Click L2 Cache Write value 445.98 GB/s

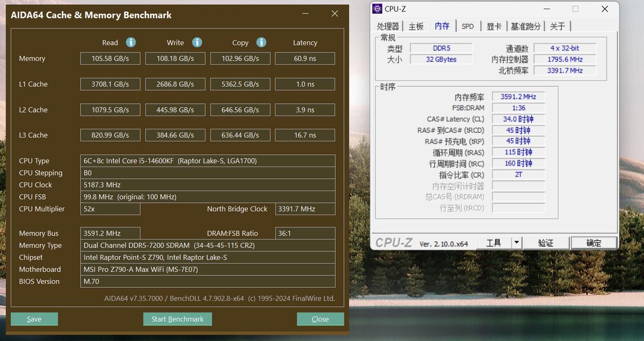[175, 110]
